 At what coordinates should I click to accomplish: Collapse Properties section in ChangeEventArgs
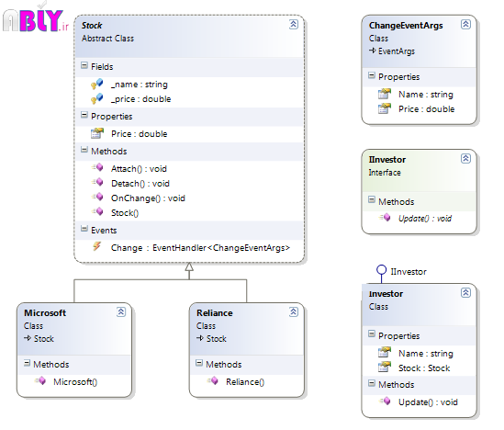(x=372, y=75)
